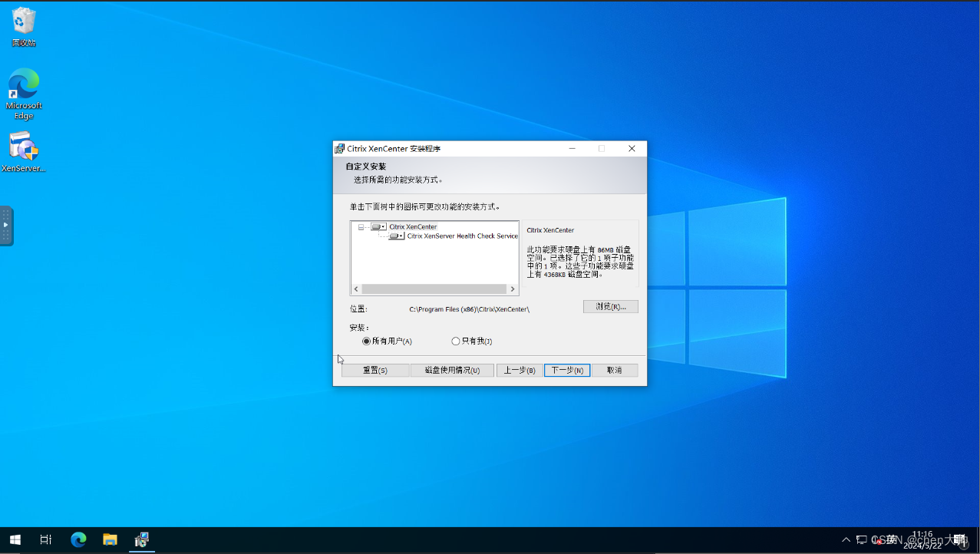Minimize the XenCenter setup window
The height and width of the screenshot is (554, 980).
(572, 149)
